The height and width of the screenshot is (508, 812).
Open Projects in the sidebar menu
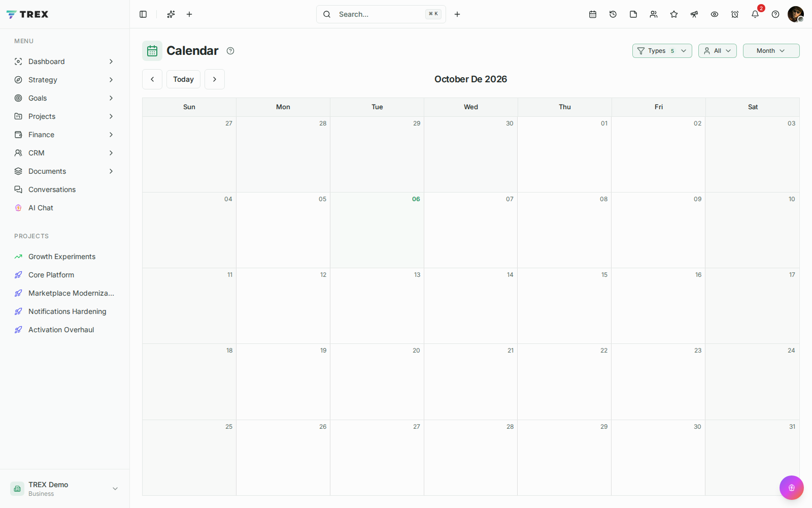tap(64, 116)
